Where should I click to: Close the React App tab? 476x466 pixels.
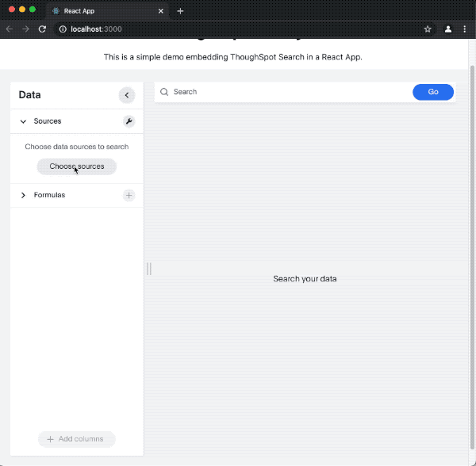click(161, 11)
